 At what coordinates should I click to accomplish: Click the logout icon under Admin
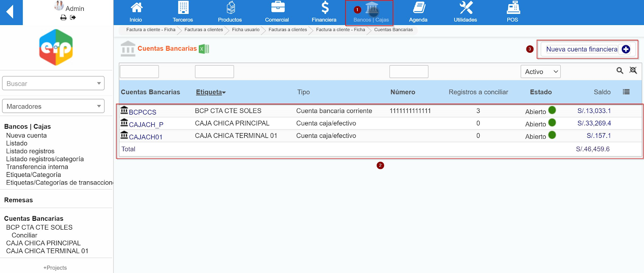point(73,17)
